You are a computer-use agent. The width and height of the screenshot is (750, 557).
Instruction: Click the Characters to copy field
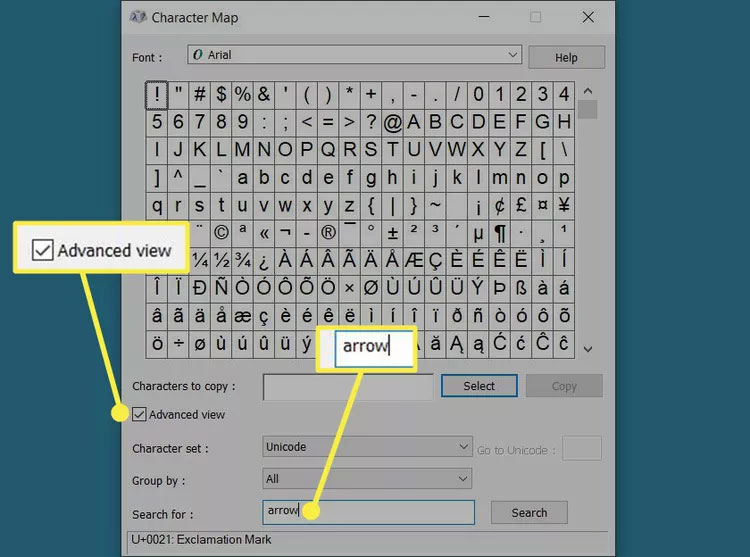tap(348, 387)
